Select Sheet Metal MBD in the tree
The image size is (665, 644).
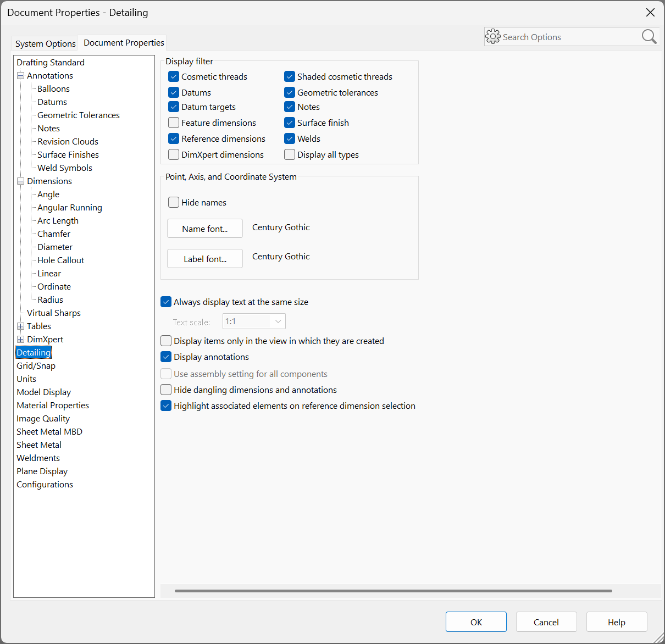click(x=49, y=432)
